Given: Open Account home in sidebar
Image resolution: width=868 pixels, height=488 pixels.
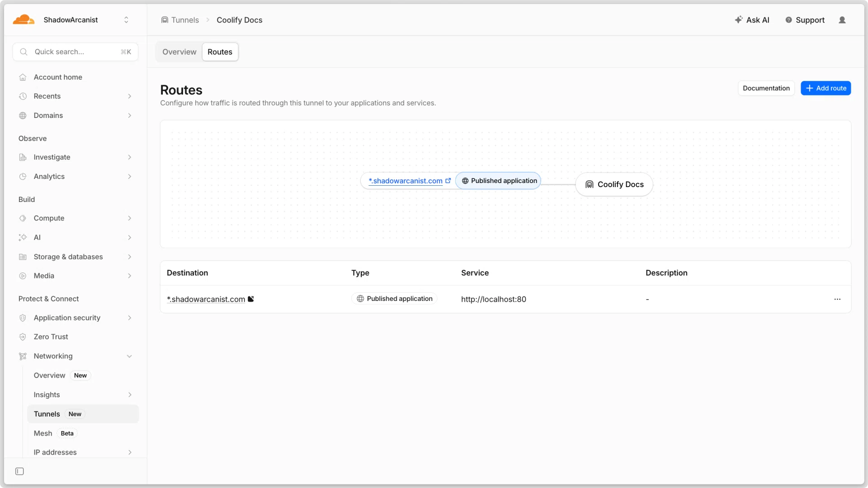Looking at the screenshot, I should coord(58,77).
